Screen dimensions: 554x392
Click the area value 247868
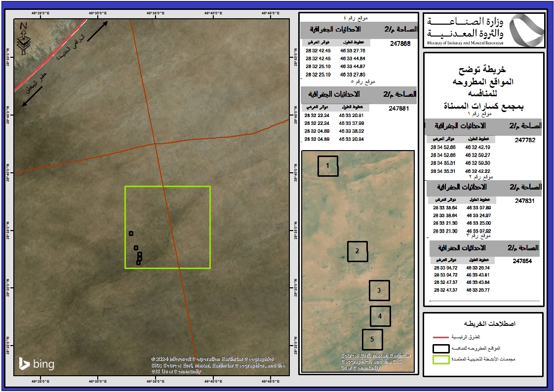pos(400,43)
